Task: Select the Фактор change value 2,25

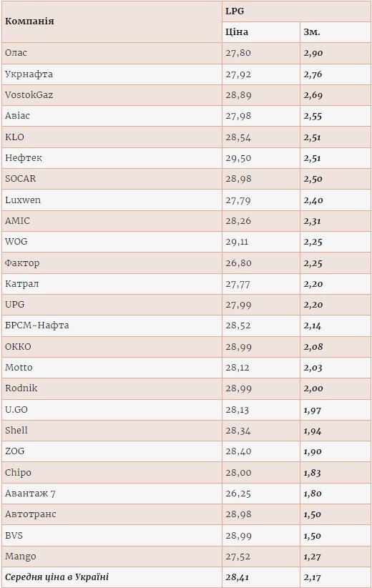Action: pos(313,263)
